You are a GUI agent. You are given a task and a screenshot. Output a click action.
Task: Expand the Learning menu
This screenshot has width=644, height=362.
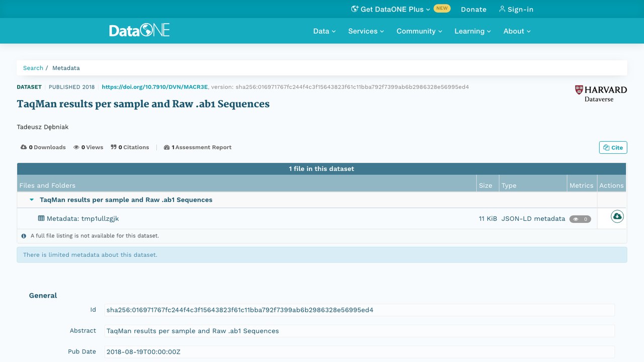coord(473,31)
